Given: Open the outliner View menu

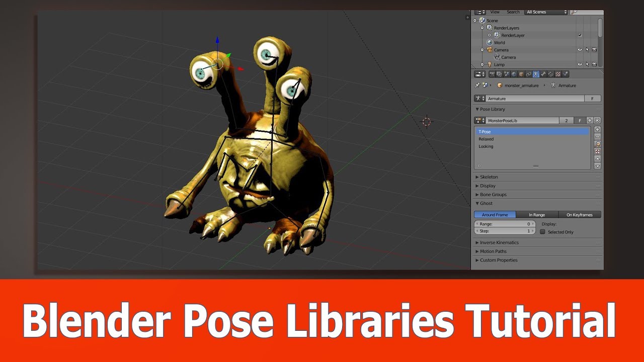Looking at the screenshot, I should (495, 12).
